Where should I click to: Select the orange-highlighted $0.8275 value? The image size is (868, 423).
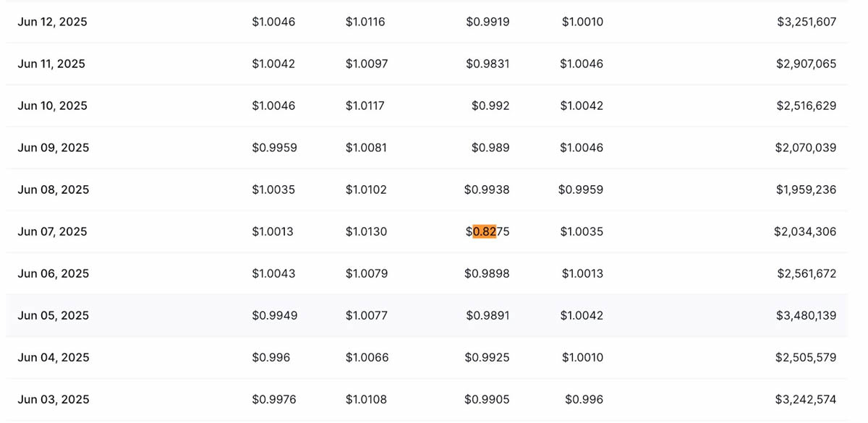pos(488,231)
